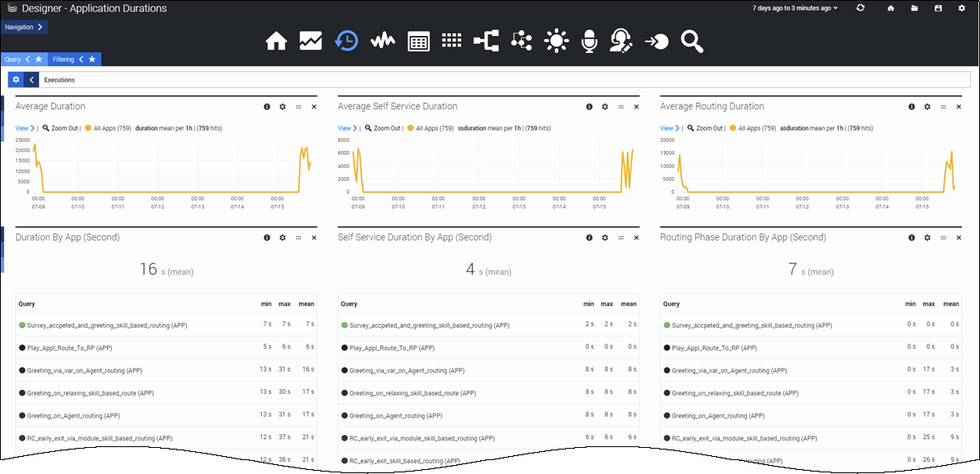This screenshot has height=474, width=980.
Task: Select the waveform activity icon
Action: [382, 40]
